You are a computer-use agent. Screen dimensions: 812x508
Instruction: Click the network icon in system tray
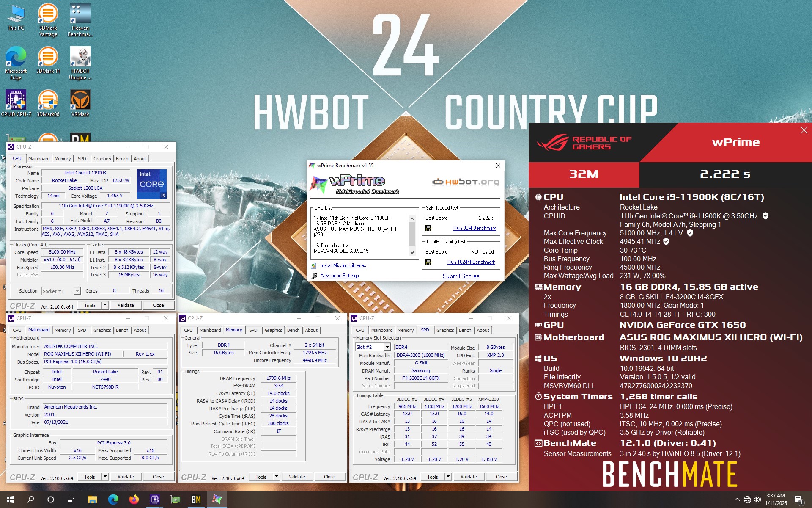(747, 500)
